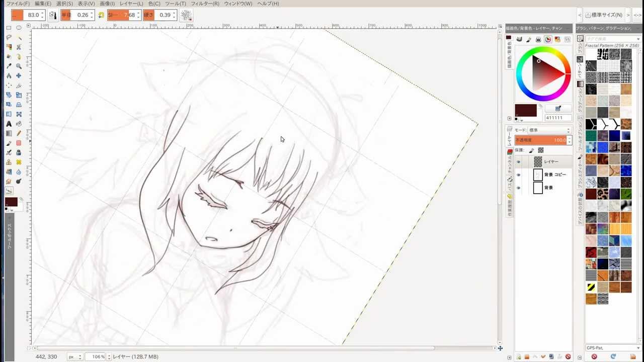This screenshot has width=644, height=362.
Task: Open the フィルター(R) menu
Action: coord(205,4)
